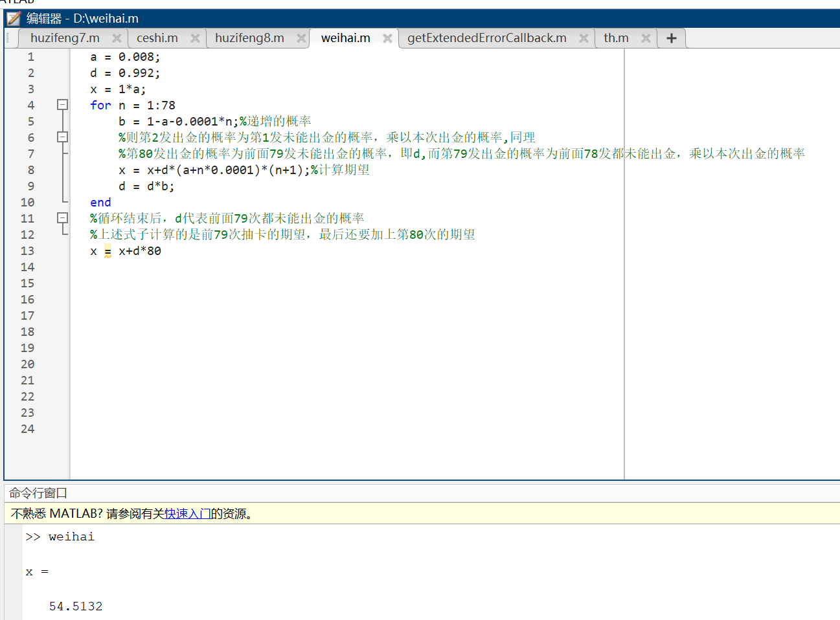
Task: Open the 快速入门 getting started link
Action: coord(187,514)
